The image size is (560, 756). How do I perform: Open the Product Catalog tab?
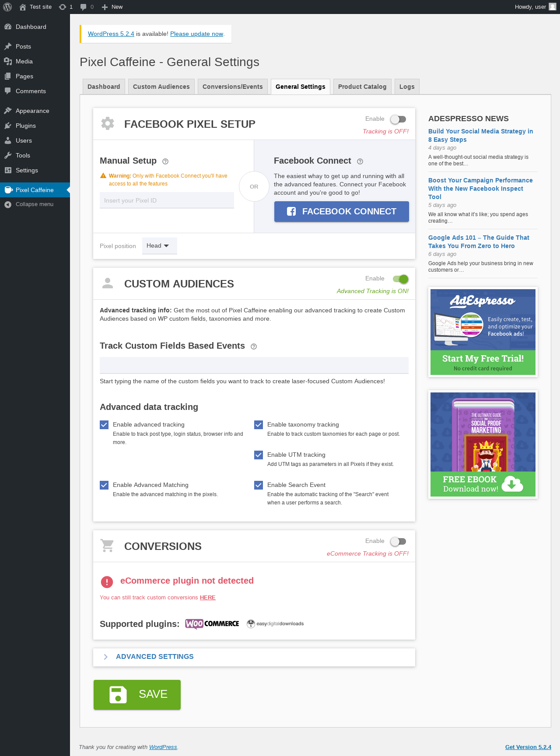click(362, 87)
